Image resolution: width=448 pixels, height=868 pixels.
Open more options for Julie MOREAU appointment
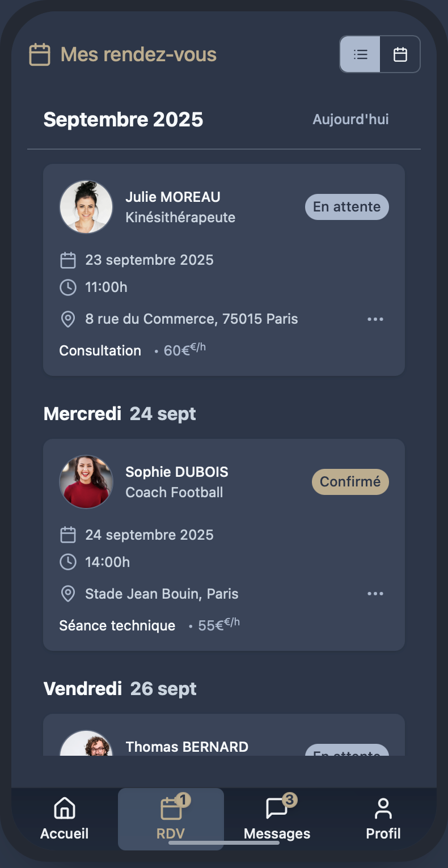point(375,319)
